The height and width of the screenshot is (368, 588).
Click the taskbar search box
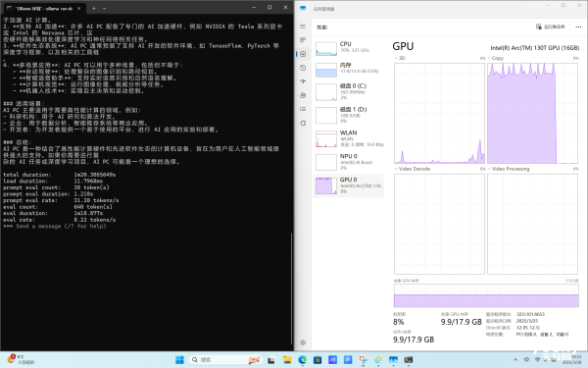225,360
